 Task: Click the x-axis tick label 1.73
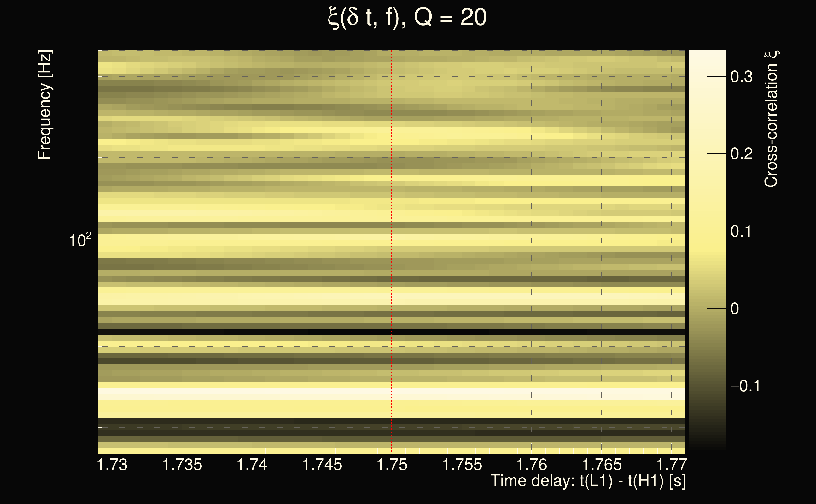(x=112, y=465)
